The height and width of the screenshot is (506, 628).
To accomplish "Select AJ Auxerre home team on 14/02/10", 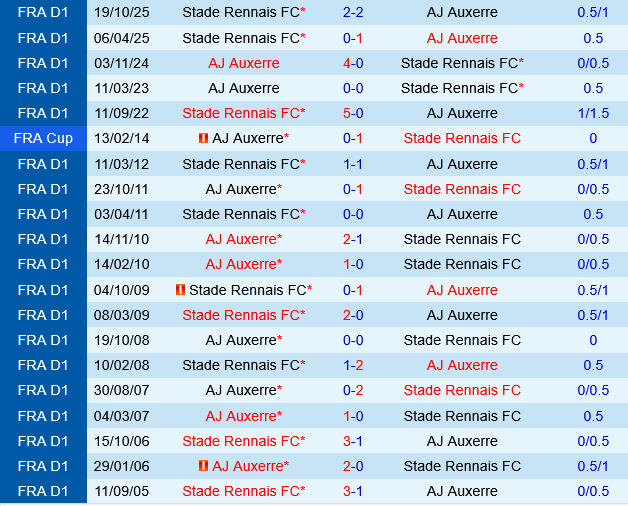I will click(x=241, y=264).
